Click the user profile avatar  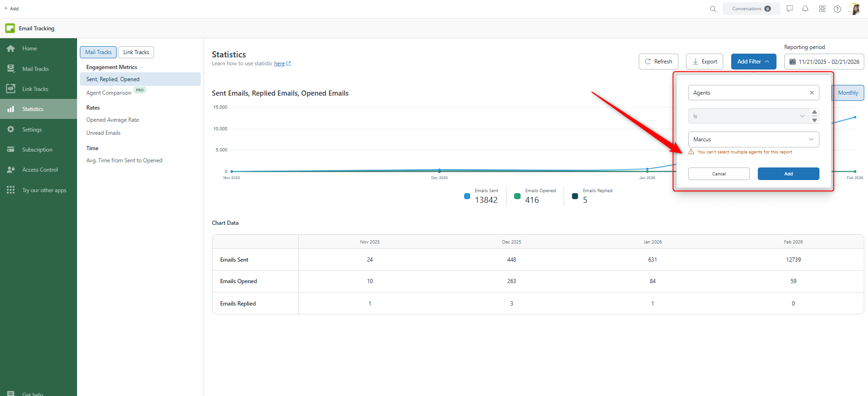click(854, 9)
